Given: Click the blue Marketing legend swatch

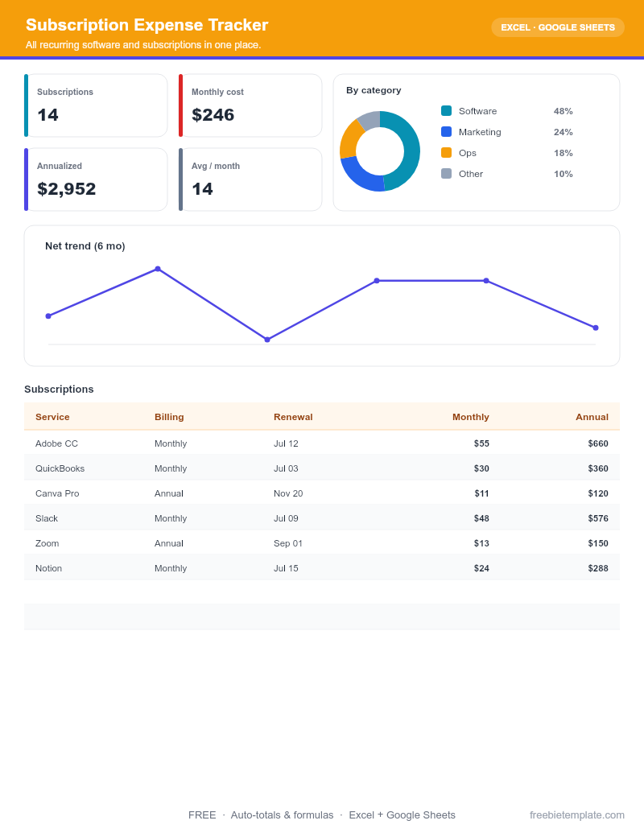Looking at the screenshot, I should coord(446,132).
